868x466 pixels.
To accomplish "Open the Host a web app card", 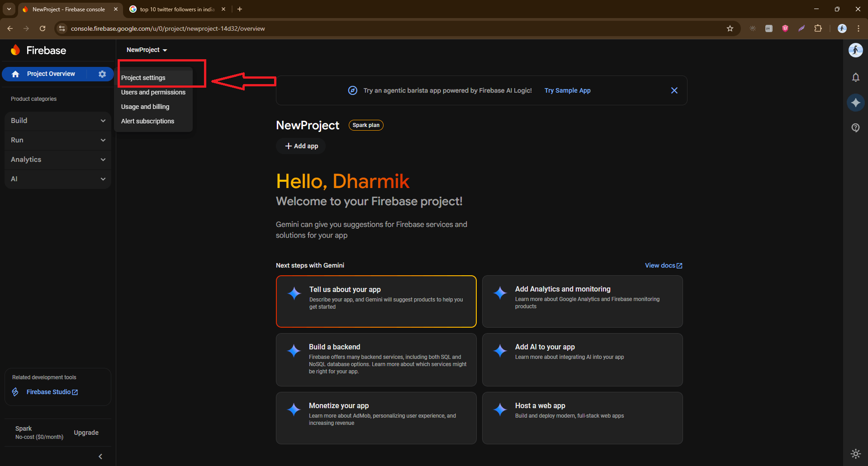I will click(x=583, y=418).
